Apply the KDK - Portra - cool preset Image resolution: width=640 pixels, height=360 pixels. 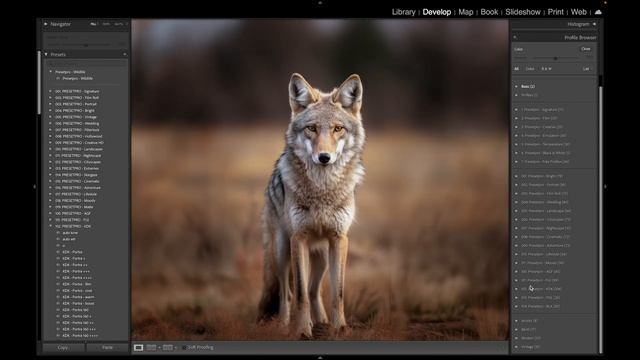[77, 291]
